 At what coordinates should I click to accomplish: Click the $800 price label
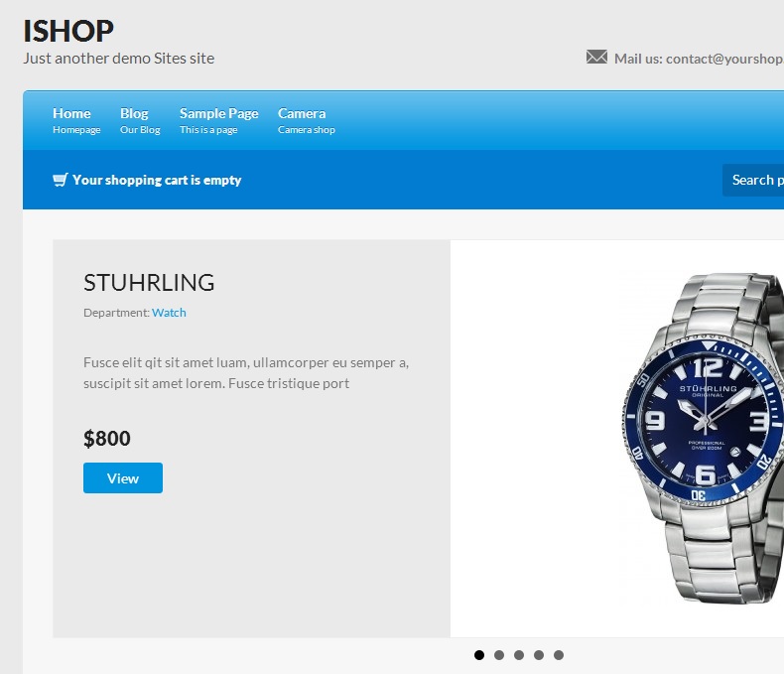click(107, 439)
